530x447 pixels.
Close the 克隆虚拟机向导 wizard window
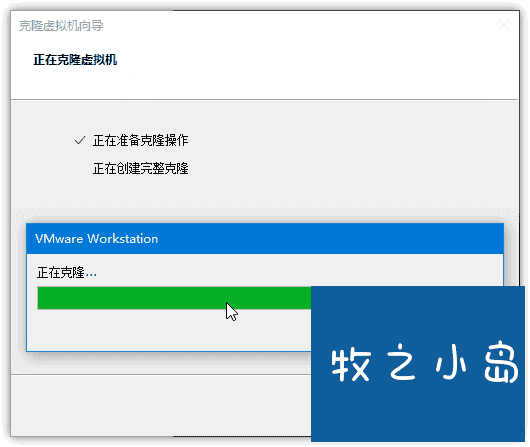pos(504,25)
